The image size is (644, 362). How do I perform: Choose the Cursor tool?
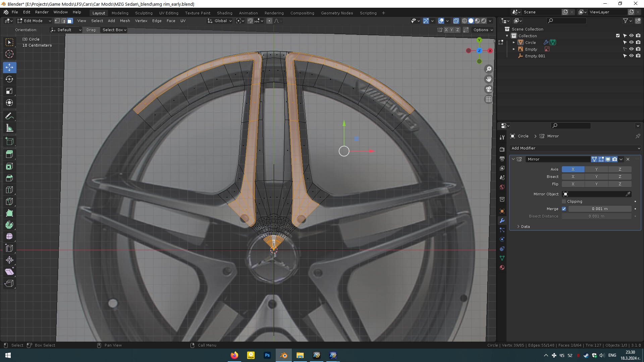click(9, 54)
